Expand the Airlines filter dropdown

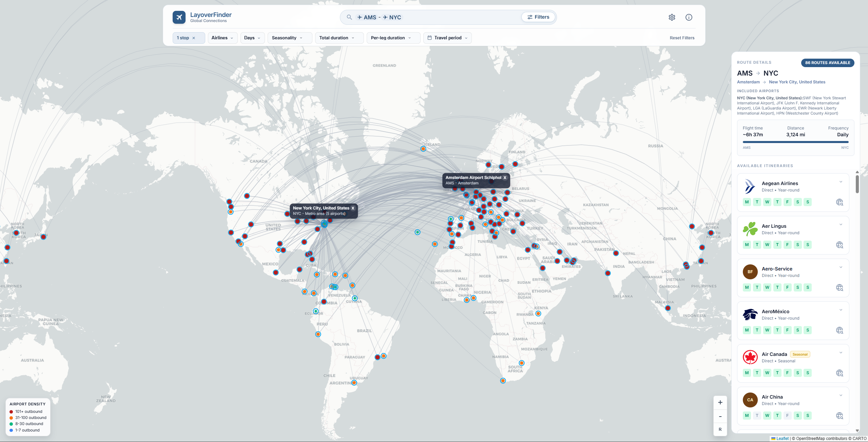222,38
